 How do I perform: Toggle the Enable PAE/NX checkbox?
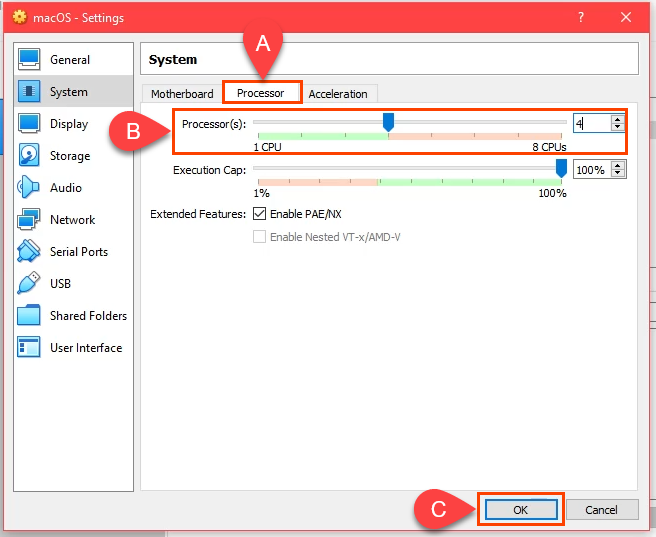(259, 214)
